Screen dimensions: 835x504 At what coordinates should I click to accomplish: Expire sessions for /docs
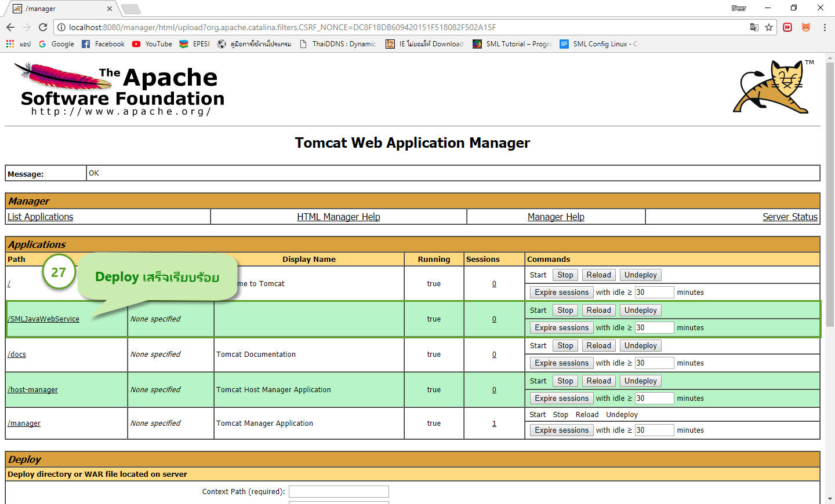[x=562, y=363]
